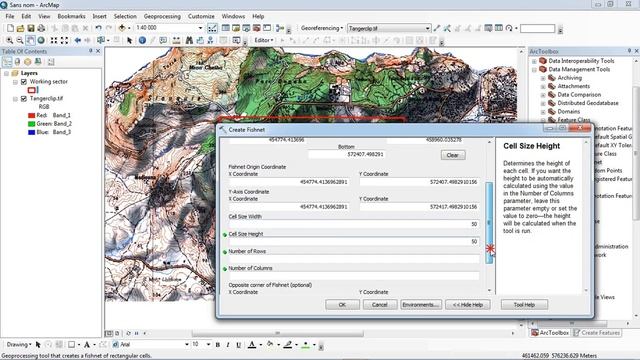The image size is (640, 360).
Task: Select the Pan hand tool
Action: [x=31, y=40]
